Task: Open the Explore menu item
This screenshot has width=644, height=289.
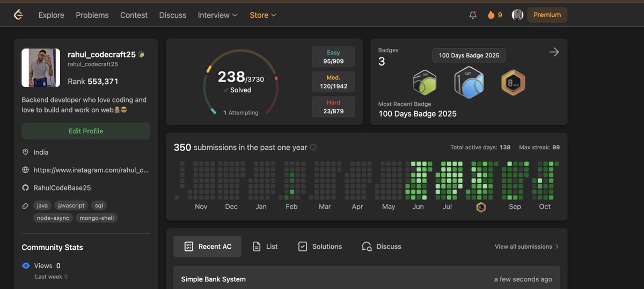Action: point(51,15)
